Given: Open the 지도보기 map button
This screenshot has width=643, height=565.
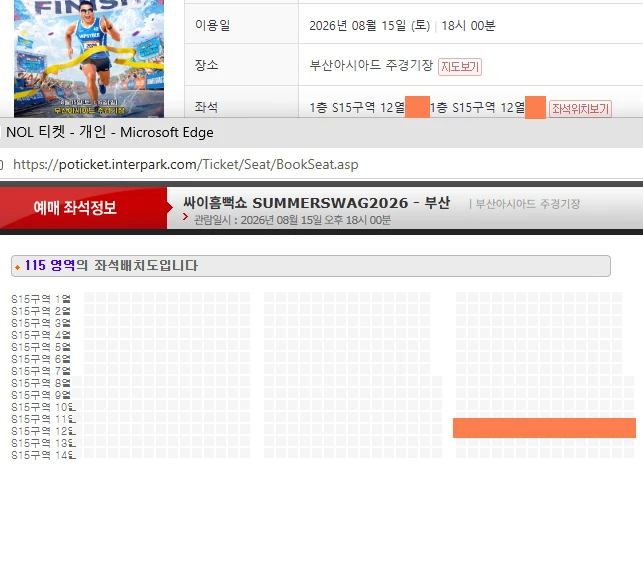Looking at the screenshot, I should tap(460, 67).
